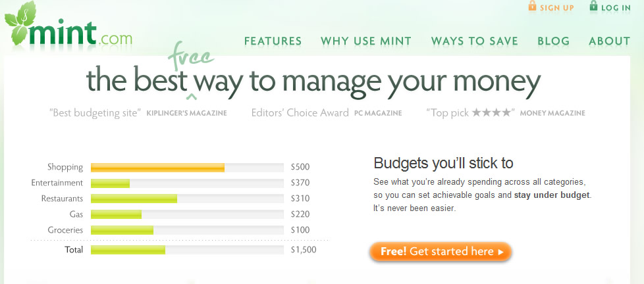The image size is (644, 284).
Task: Click the green Log In lock icon
Action: click(593, 7)
